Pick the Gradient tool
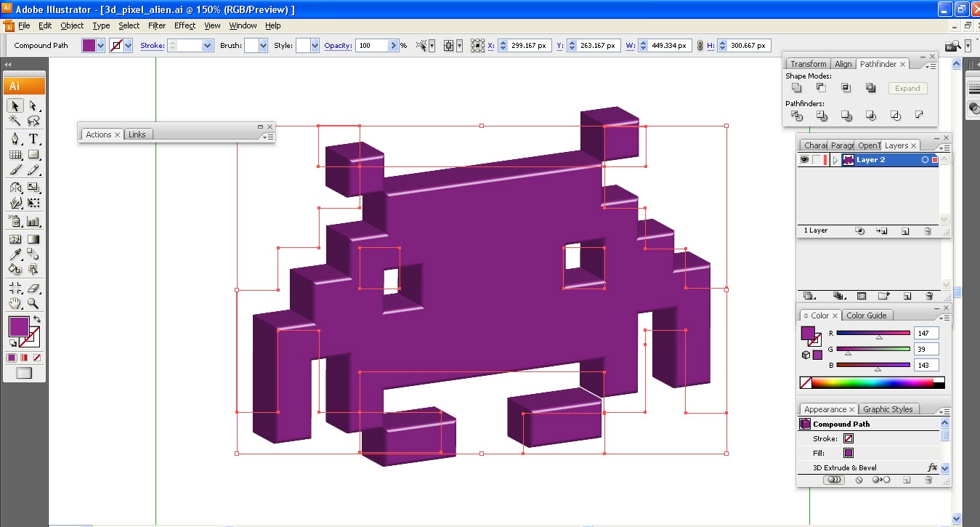 click(x=33, y=238)
